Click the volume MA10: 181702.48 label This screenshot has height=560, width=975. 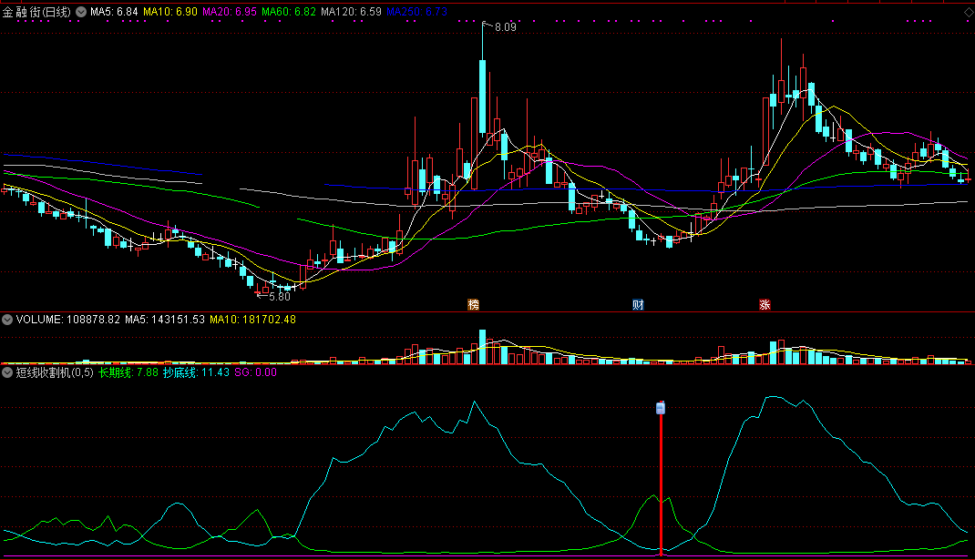pyautogui.click(x=252, y=320)
